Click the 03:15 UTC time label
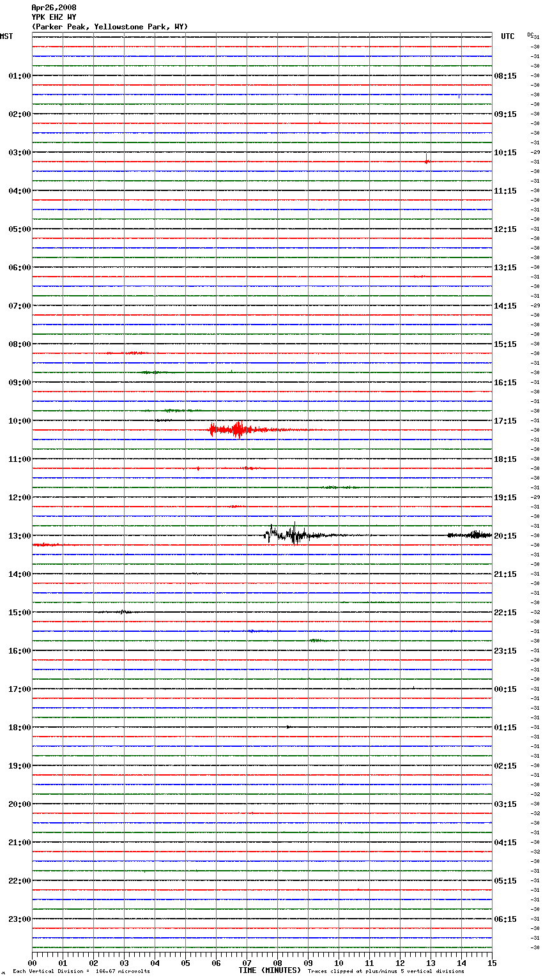Viewport: 543px width, 980px height. tap(505, 804)
